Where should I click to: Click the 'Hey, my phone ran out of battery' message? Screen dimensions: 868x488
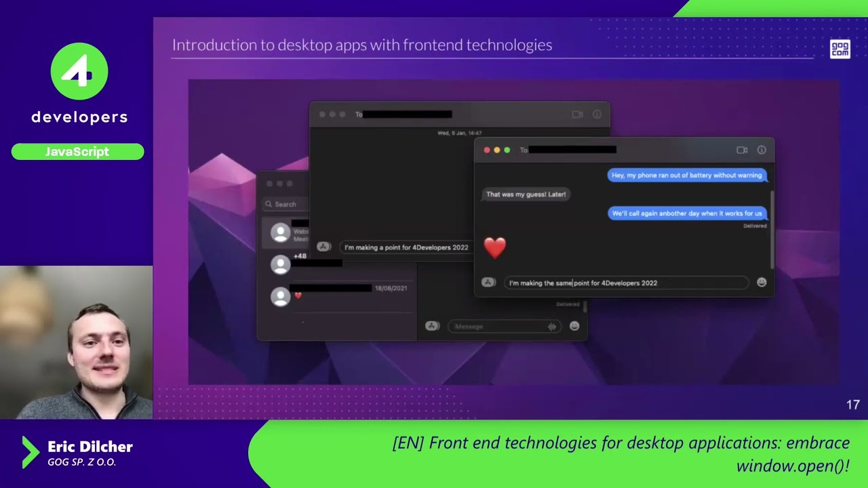[686, 175]
